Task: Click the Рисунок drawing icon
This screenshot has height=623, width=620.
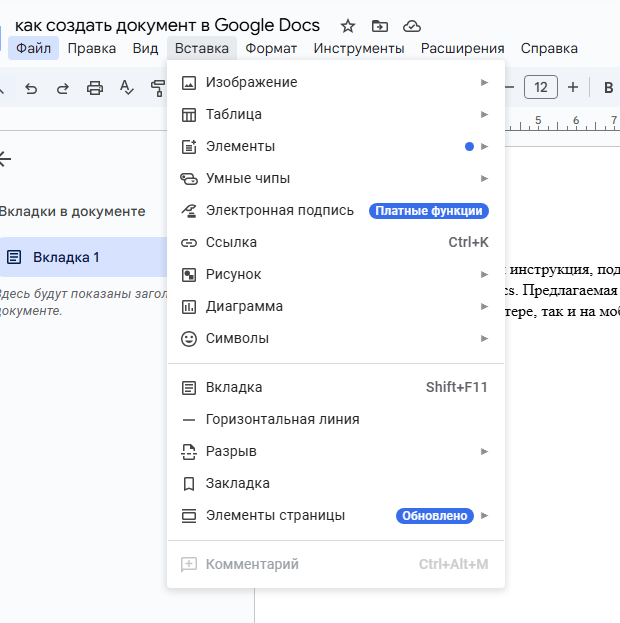Action: 189,275
